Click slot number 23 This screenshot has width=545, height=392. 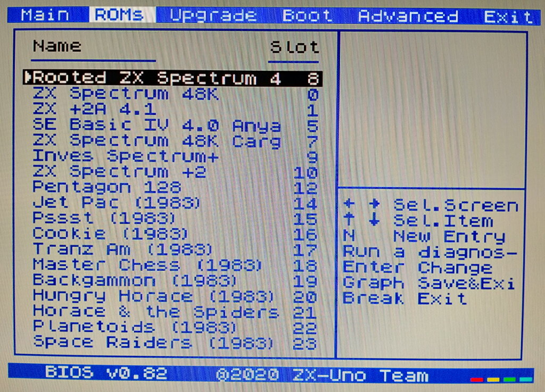point(305,344)
